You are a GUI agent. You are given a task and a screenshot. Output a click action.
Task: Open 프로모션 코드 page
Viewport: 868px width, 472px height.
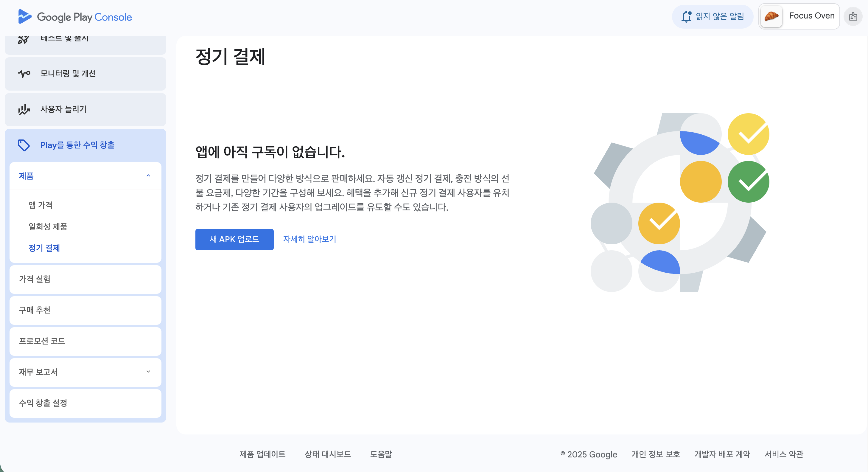[x=42, y=341]
